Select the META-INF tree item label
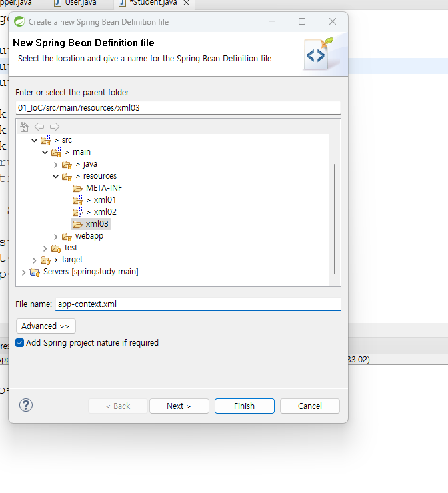Screen dimensions: 448x493 point(104,188)
